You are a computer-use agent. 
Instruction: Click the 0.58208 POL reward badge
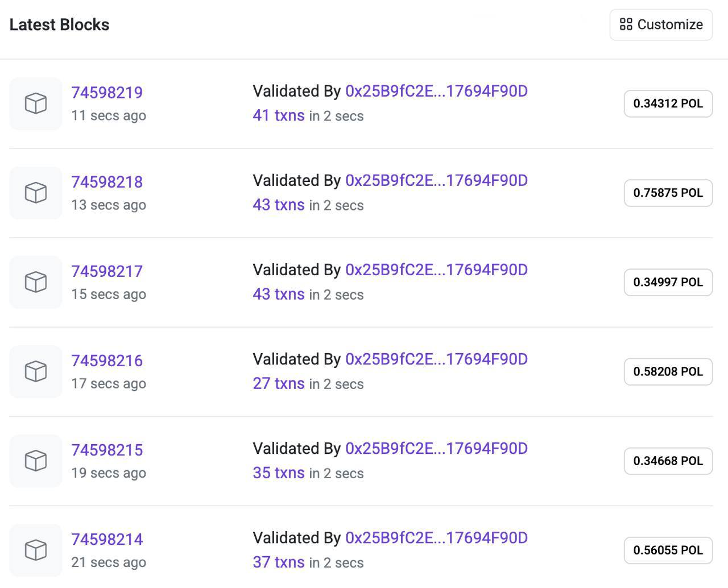(668, 371)
